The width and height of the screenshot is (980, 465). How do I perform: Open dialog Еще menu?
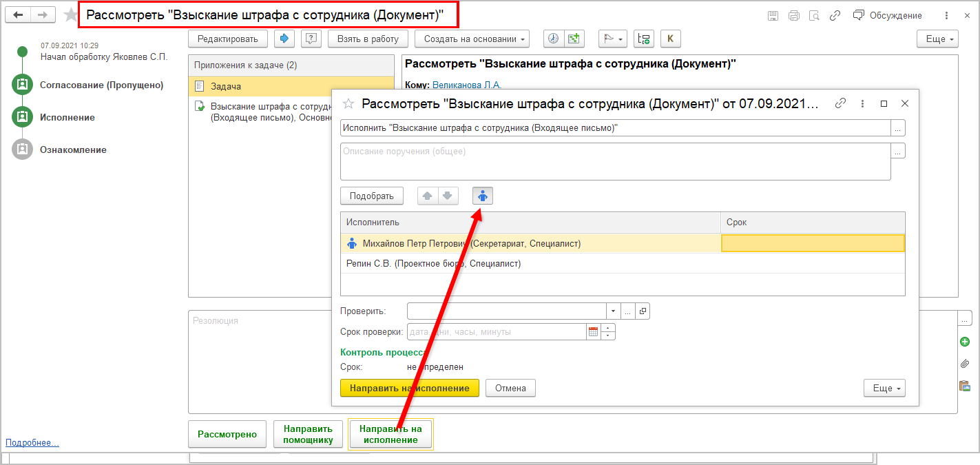point(884,388)
